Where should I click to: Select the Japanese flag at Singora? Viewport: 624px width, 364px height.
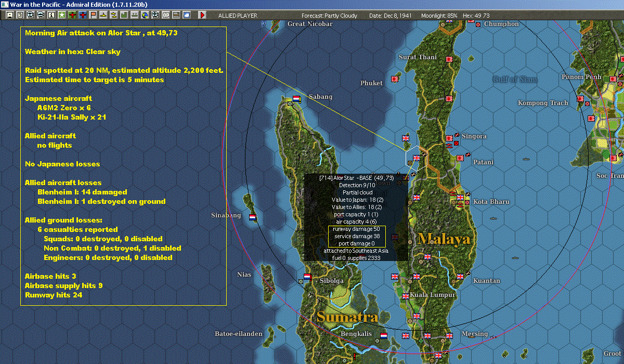pos(449,138)
